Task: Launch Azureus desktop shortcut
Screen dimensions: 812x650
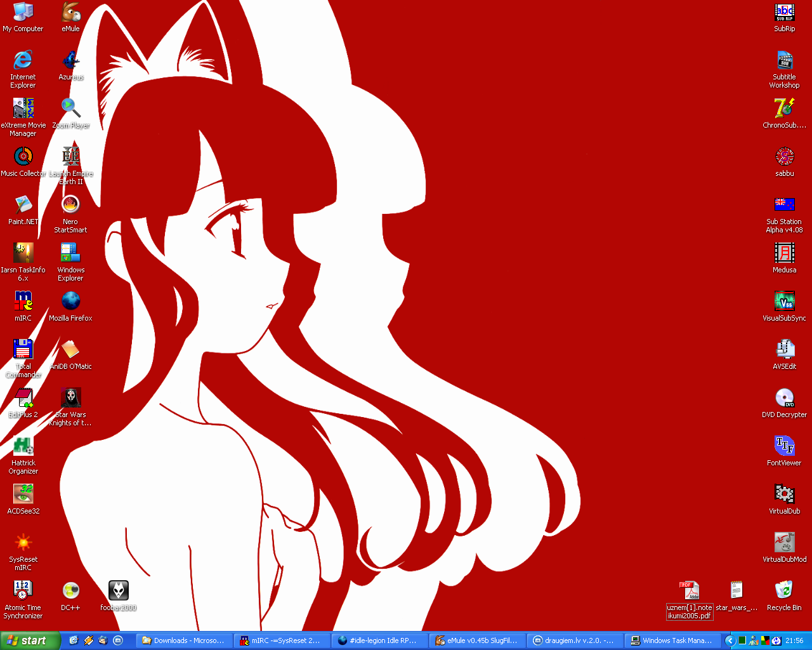Action: pyautogui.click(x=70, y=65)
